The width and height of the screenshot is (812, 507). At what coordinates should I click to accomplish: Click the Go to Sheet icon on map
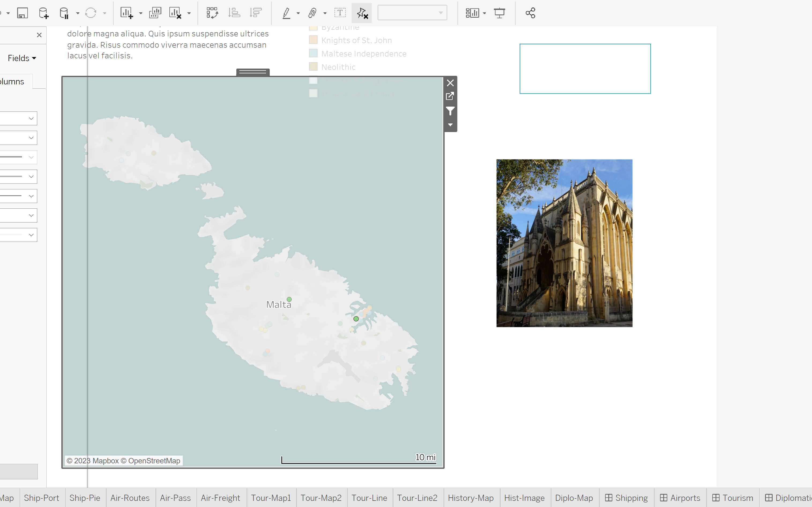coord(450,96)
